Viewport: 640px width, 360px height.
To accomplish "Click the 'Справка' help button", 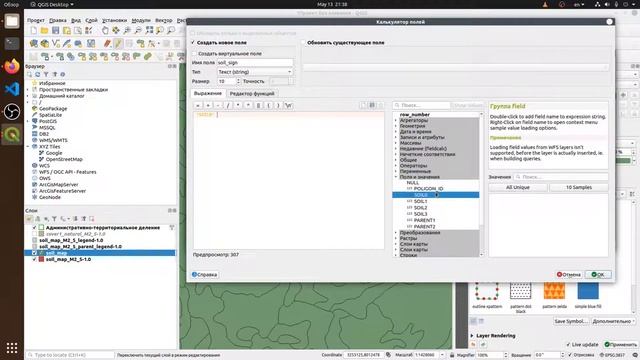I will click(x=204, y=275).
